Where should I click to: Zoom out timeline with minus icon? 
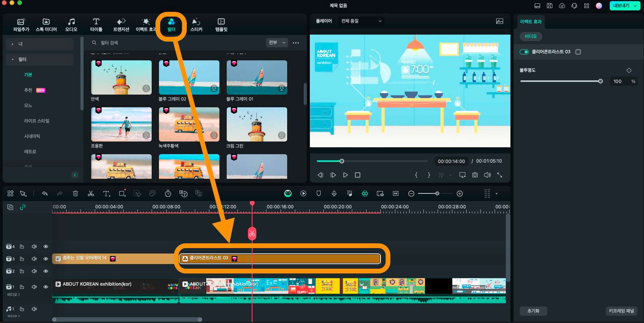411,193
